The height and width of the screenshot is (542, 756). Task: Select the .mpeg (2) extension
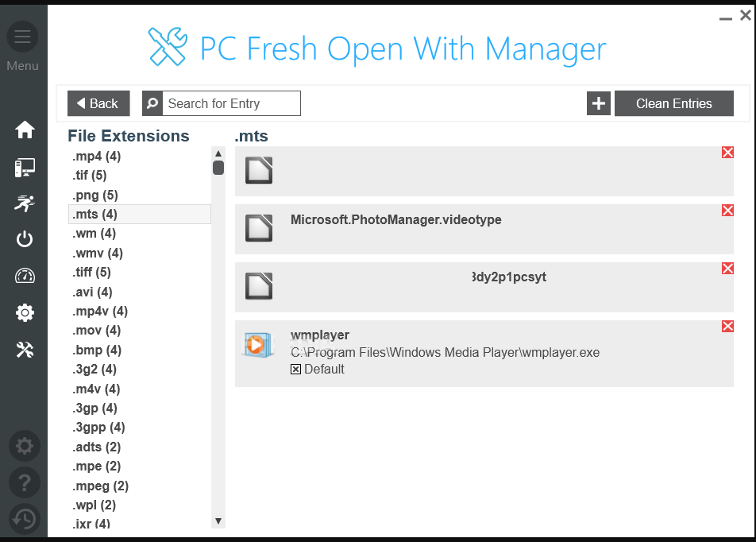[x=100, y=486]
